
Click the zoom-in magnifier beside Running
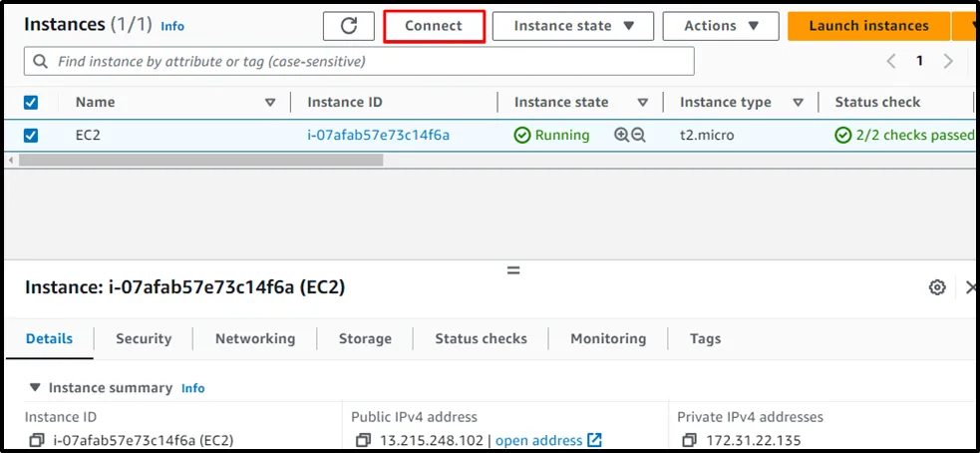click(621, 135)
